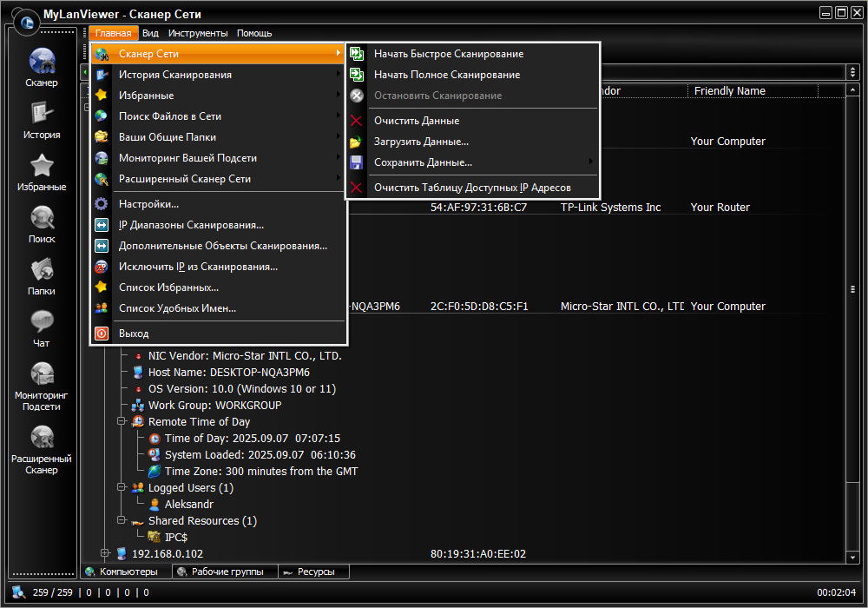Choose Список Избранных menu entry

pyautogui.click(x=220, y=287)
